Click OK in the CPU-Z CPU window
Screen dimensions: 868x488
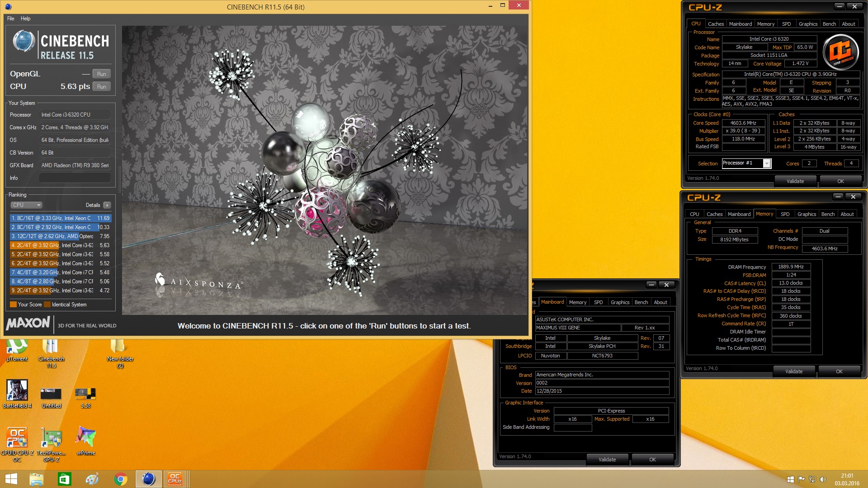840,181
